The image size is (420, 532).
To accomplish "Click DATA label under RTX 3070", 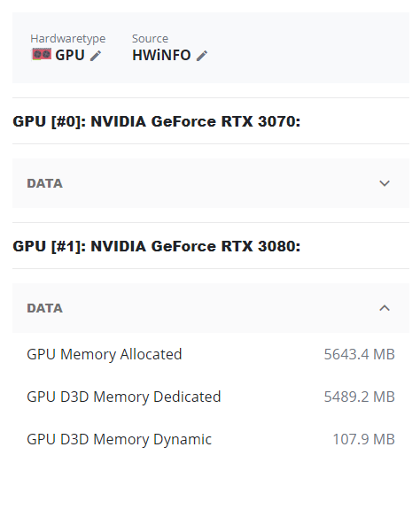I will click(45, 183).
